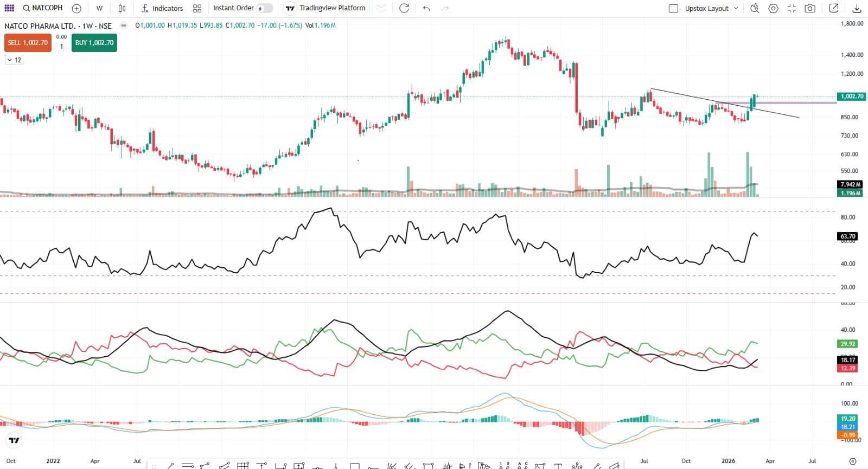This screenshot has height=469, width=868.
Task: Reload the chart
Action: click(404, 8)
